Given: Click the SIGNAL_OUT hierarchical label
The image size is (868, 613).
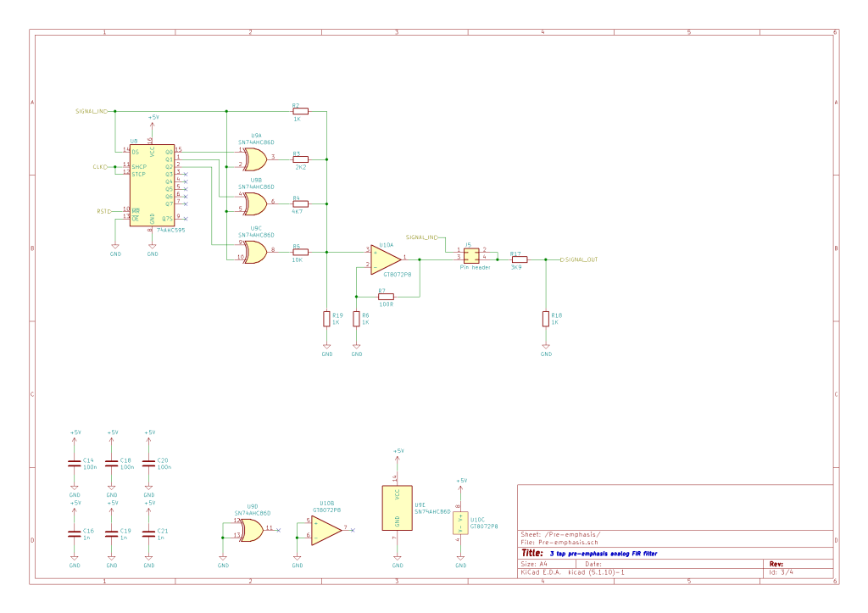Looking at the screenshot, I should [580, 259].
